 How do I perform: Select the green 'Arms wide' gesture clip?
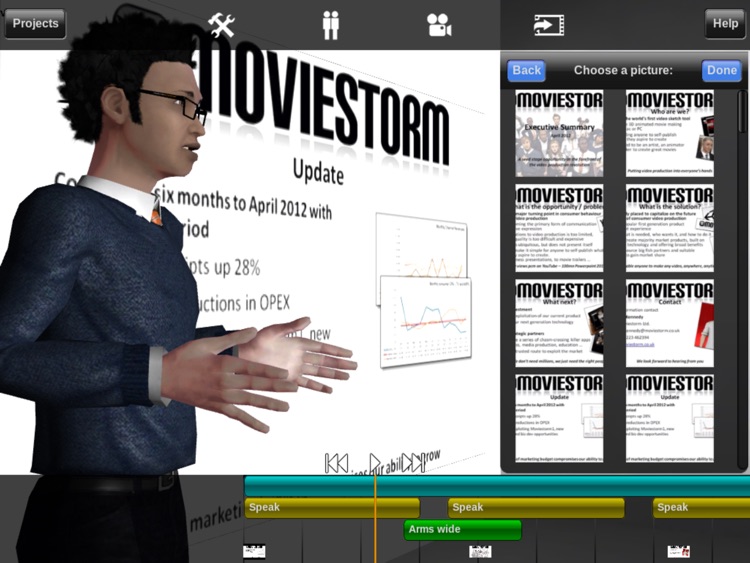pyautogui.click(x=463, y=530)
